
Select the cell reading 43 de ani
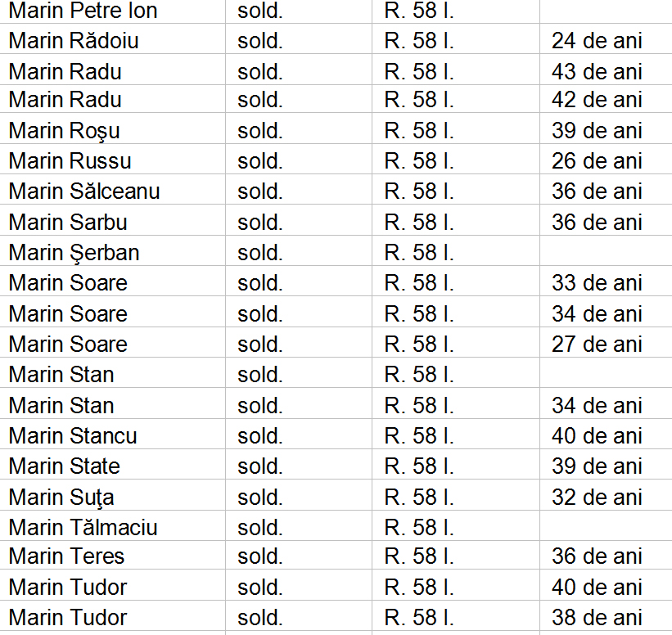597,71
